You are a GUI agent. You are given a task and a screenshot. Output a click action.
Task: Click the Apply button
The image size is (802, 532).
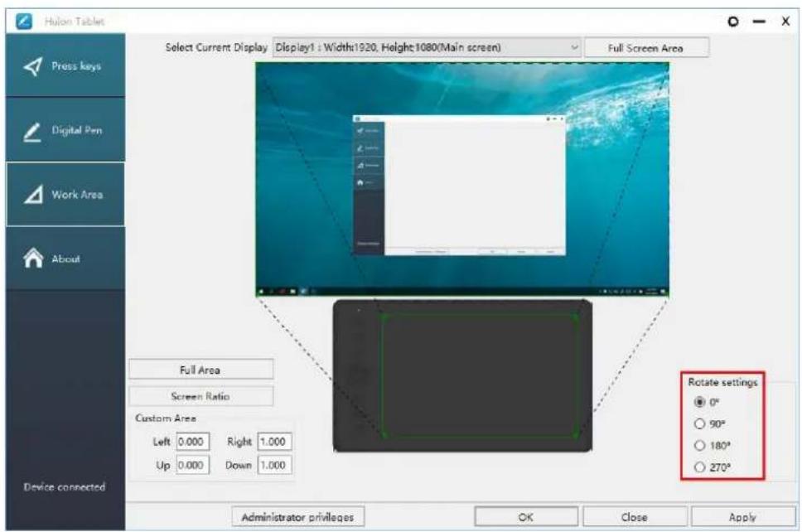point(743,517)
